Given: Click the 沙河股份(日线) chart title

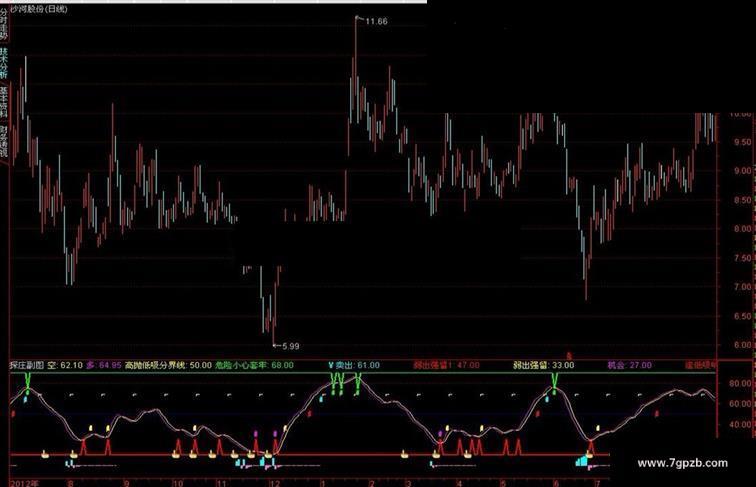Looking at the screenshot, I should pos(39,9).
